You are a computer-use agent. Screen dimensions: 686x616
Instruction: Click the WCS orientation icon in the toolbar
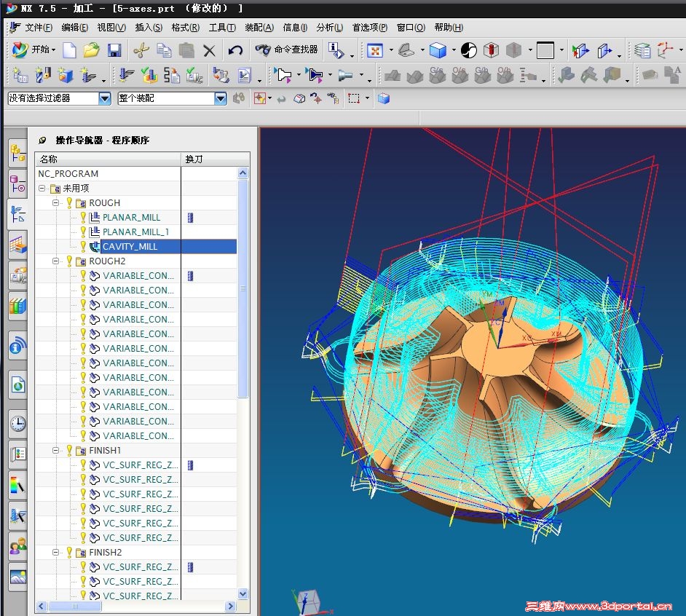[x=666, y=50]
